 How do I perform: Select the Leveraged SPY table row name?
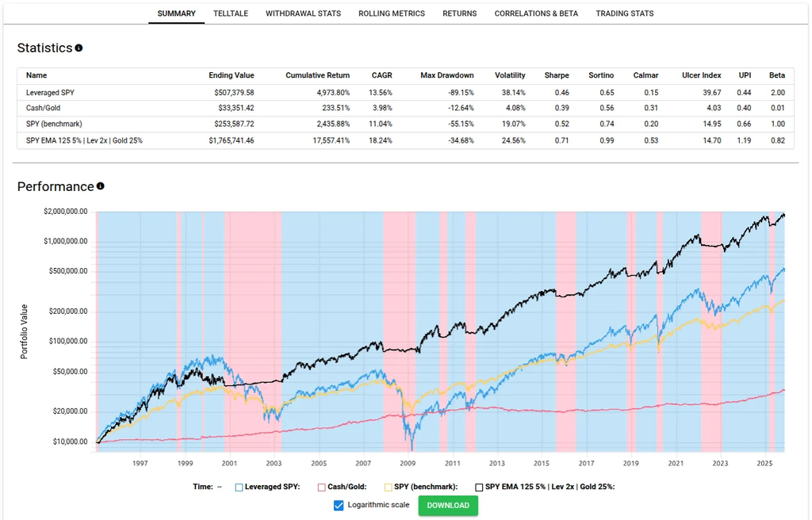(50, 93)
